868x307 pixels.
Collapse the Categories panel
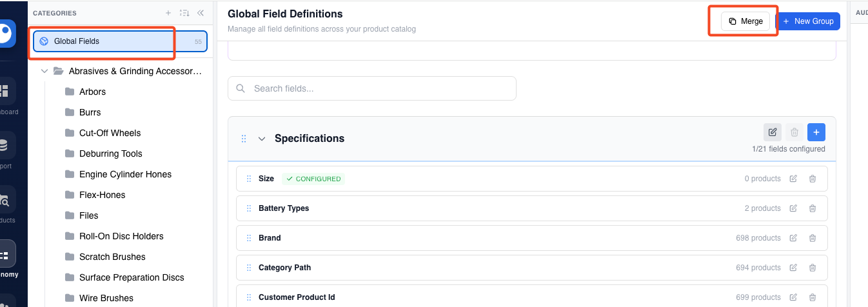coord(201,13)
